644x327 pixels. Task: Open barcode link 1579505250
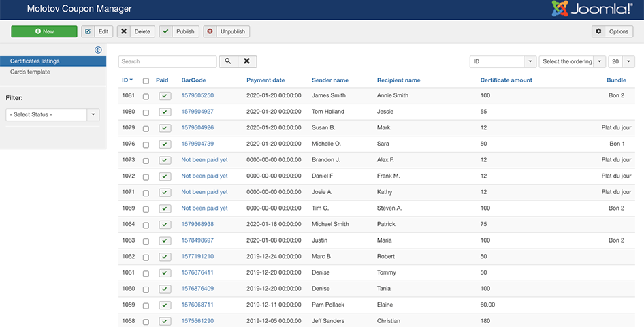[x=197, y=96]
